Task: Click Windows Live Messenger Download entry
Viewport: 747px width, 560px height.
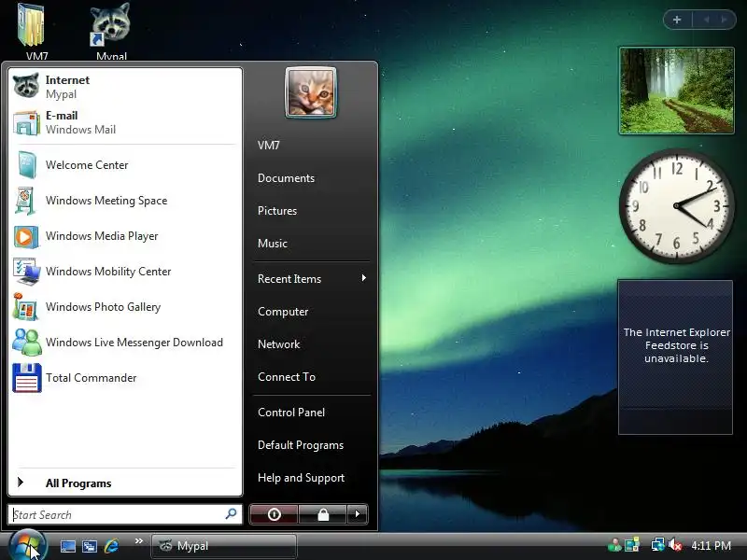Action: pyautogui.click(x=125, y=343)
